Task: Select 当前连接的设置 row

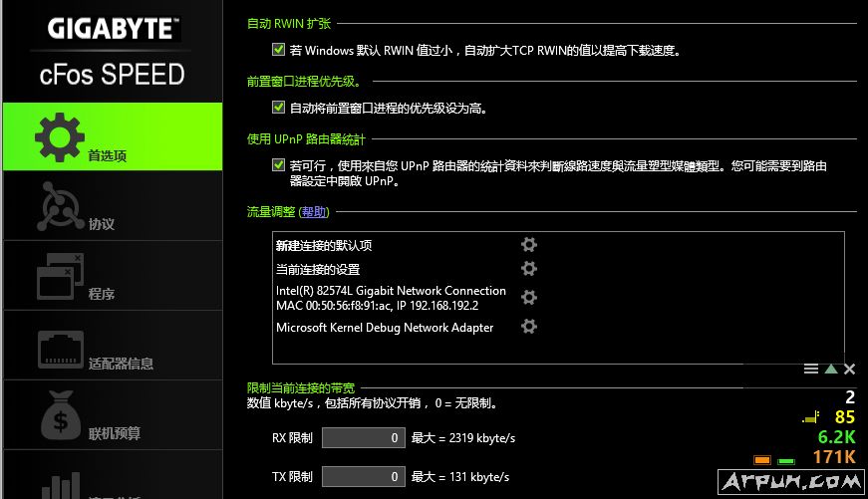Action: (318, 270)
